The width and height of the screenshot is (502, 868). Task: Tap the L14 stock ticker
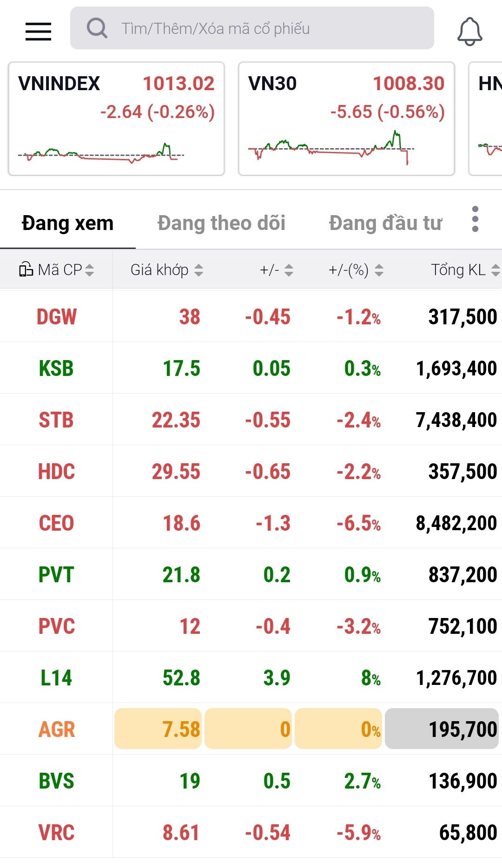(56, 678)
